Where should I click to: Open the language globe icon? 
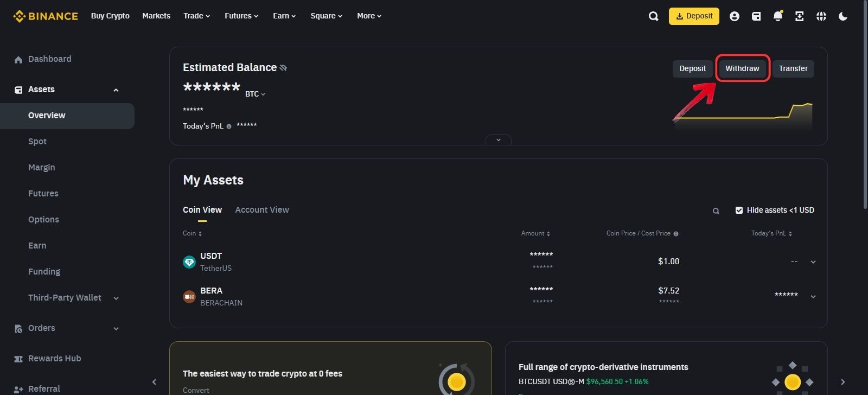click(x=821, y=16)
